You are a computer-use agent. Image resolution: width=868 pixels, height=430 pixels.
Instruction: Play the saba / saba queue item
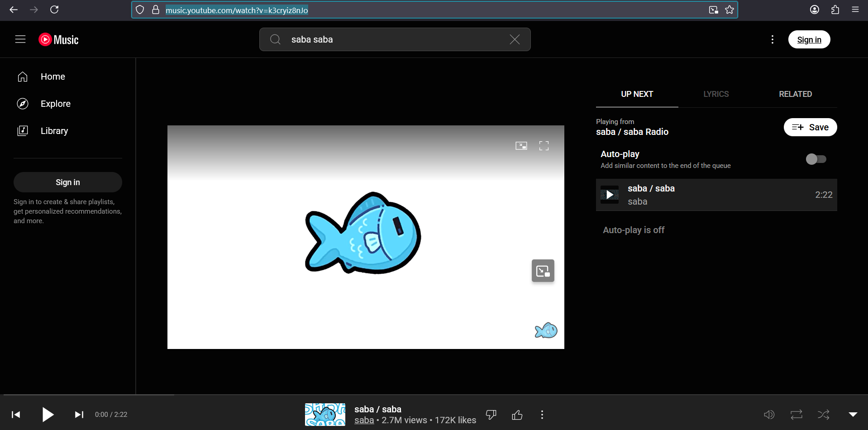tap(610, 195)
